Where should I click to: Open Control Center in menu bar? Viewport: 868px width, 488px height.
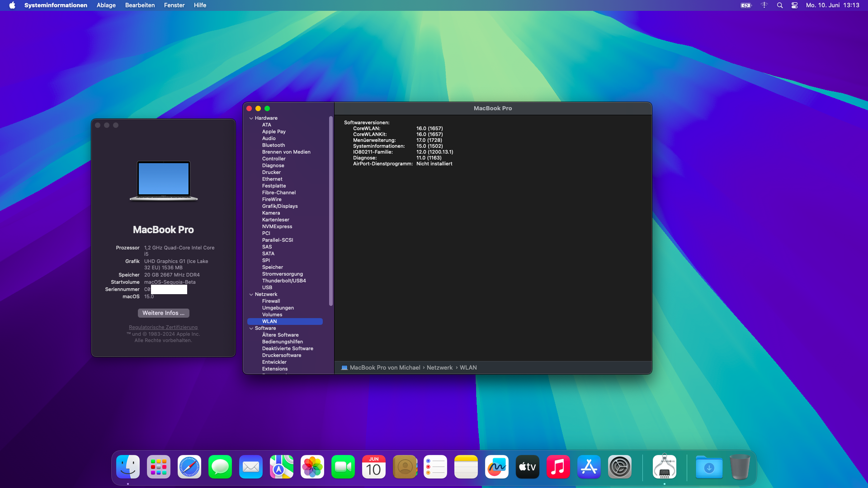pyautogui.click(x=794, y=5)
